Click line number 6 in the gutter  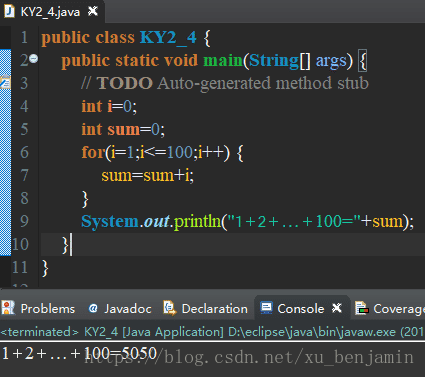coord(24,152)
